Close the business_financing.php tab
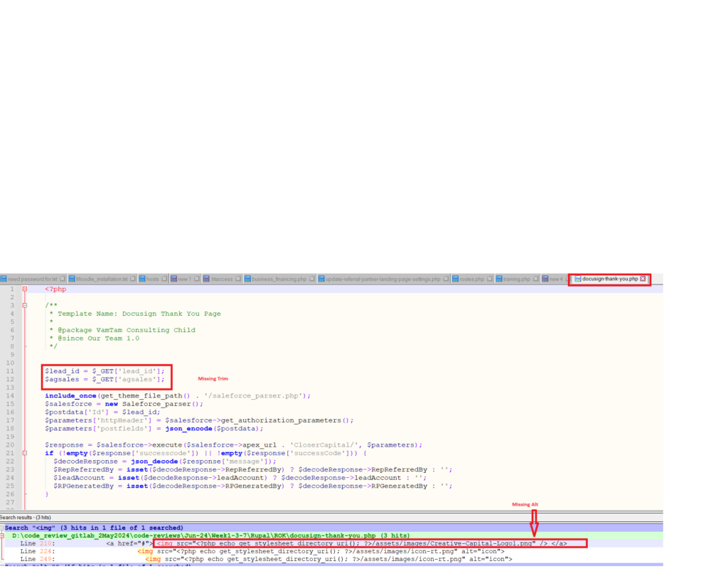Viewport: 728px width, 586px height. tap(311, 279)
